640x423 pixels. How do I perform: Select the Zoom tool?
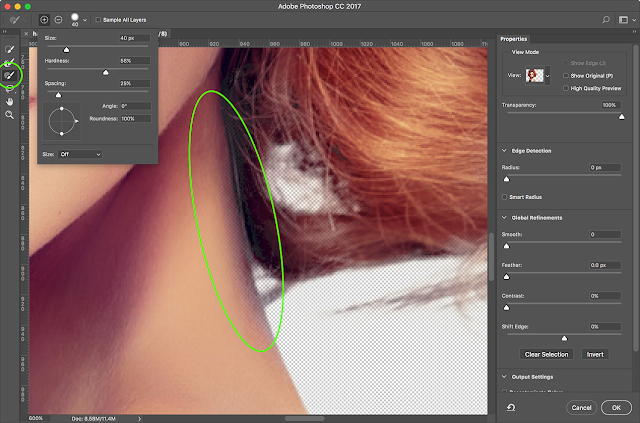(9, 115)
